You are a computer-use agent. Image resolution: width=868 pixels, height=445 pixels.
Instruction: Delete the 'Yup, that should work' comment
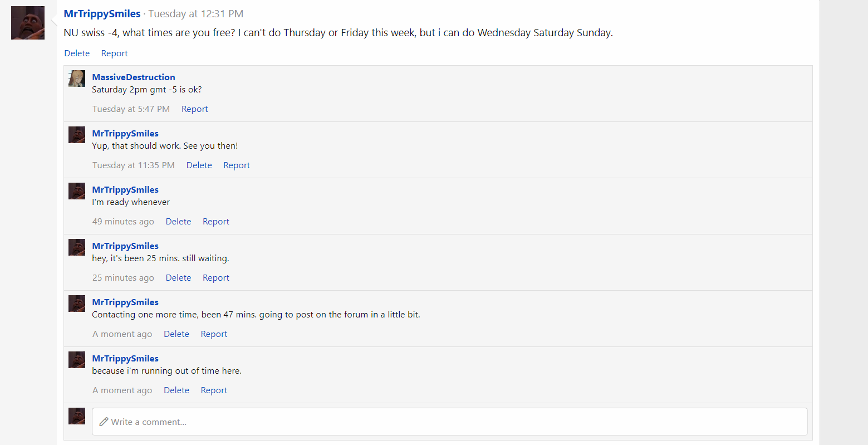pos(199,165)
